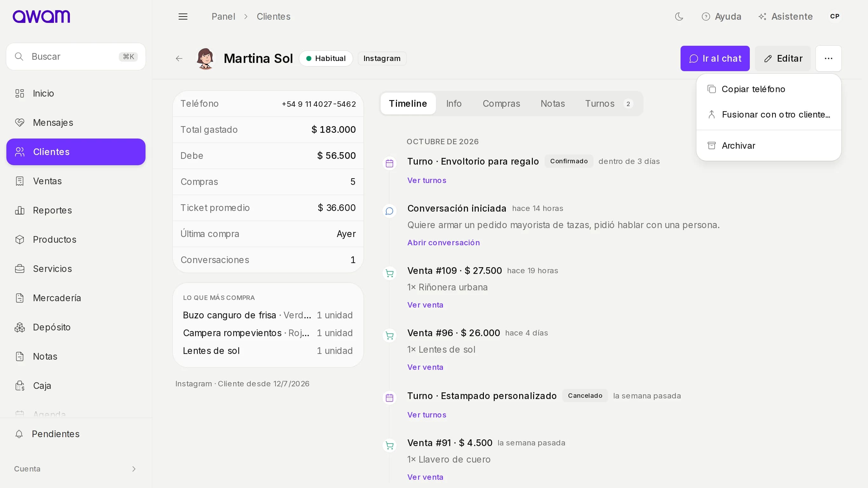
Task: Open Mensajes in the sidebar
Action: tap(76, 123)
